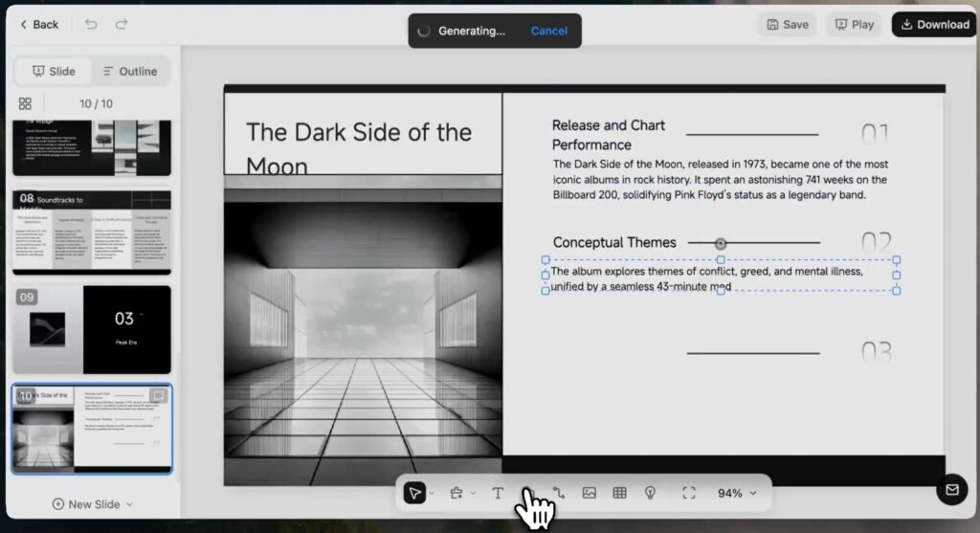
Task: Save the presentation
Action: [788, 24]
